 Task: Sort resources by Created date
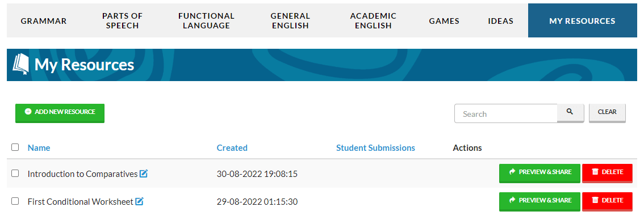[x=232, y=147]
